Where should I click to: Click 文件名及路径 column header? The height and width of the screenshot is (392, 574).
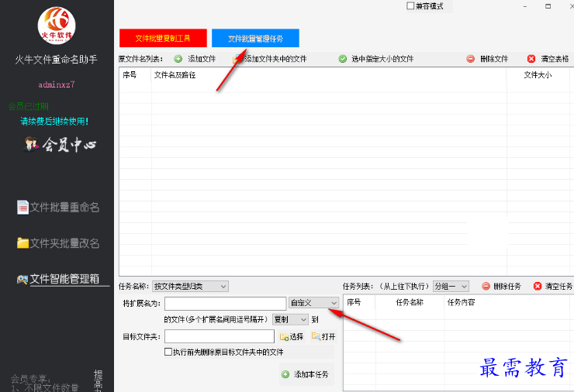coord(175,75)
